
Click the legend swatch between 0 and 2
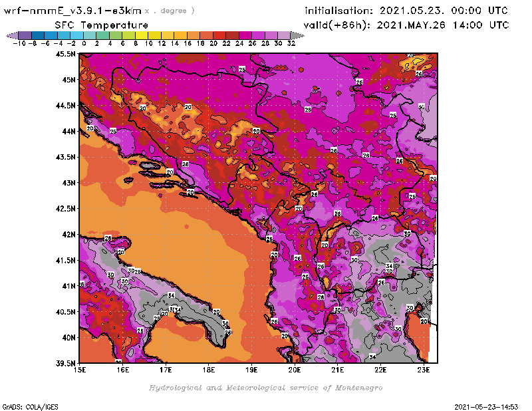click(90, 35)
